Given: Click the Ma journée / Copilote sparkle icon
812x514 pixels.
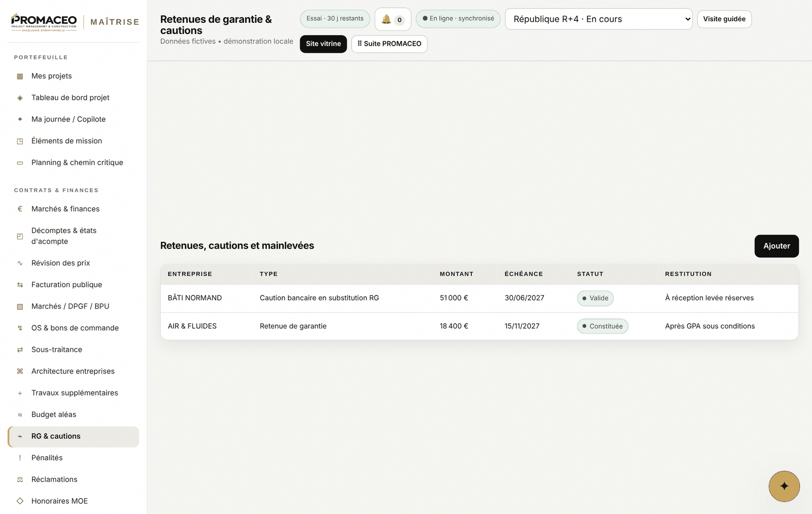Looking at the screenshot, I should (x=20, y=119).
